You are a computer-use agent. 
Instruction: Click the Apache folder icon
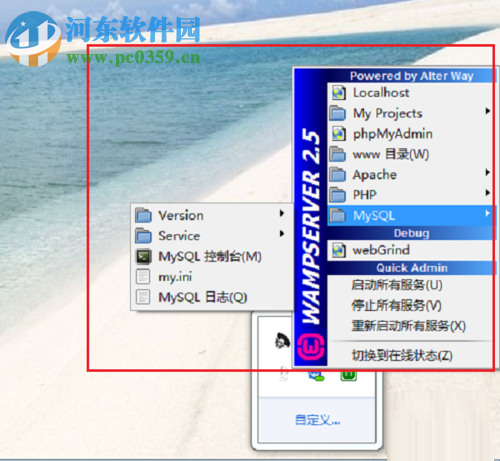(x=338, y=175)
